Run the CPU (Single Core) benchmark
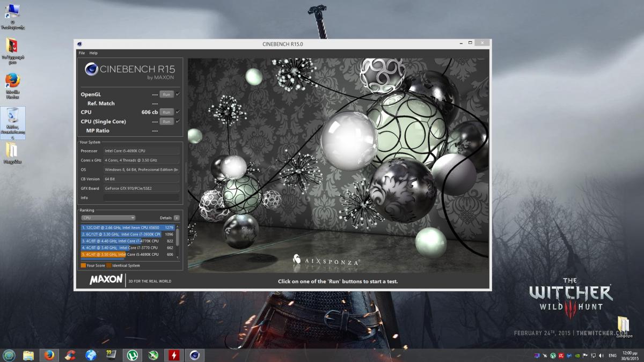 [166, 121]
